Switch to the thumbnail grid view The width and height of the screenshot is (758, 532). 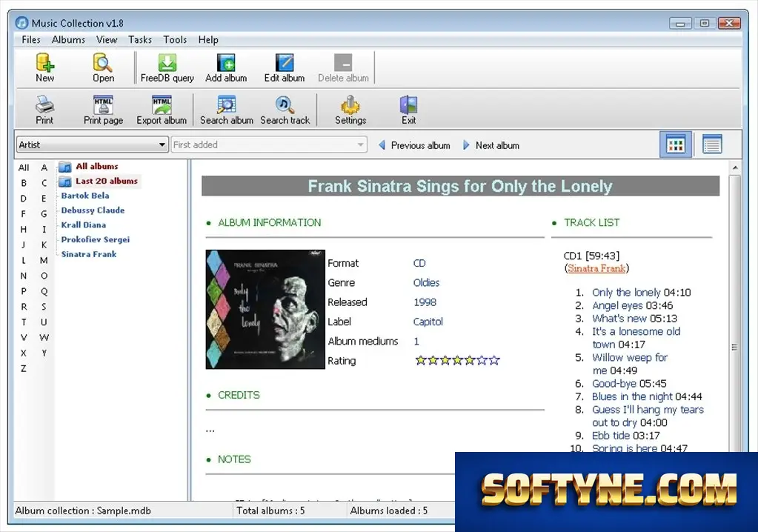click(675, 144)
